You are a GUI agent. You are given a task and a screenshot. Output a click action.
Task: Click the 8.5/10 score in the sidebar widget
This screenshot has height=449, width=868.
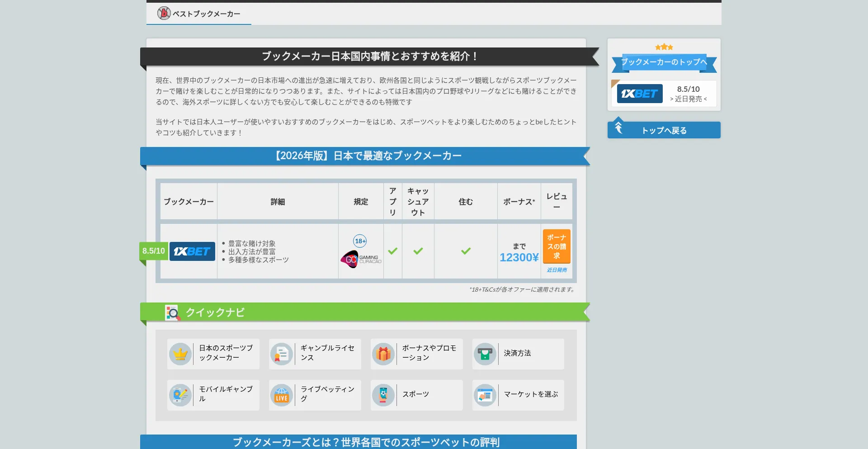tap(689, 89)
